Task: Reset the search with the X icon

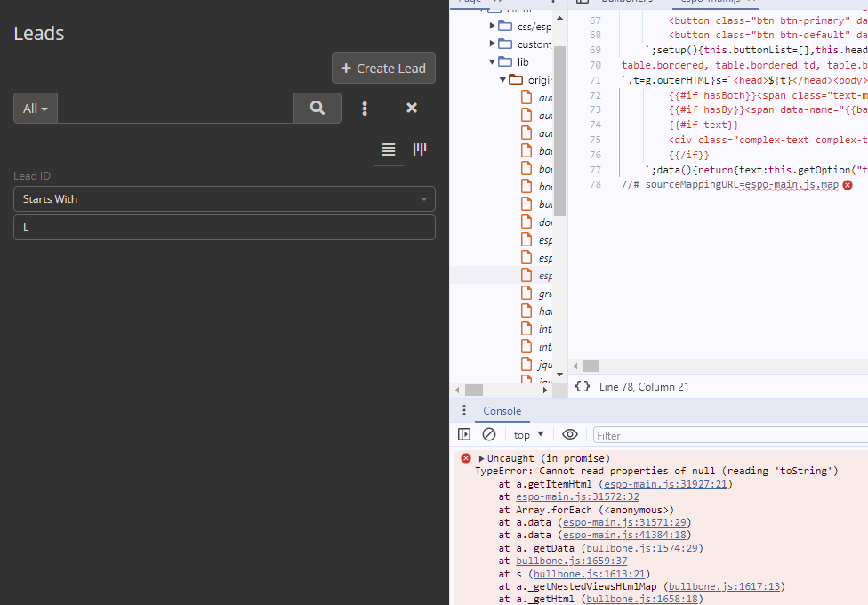Action: click(x=412, y=108)
